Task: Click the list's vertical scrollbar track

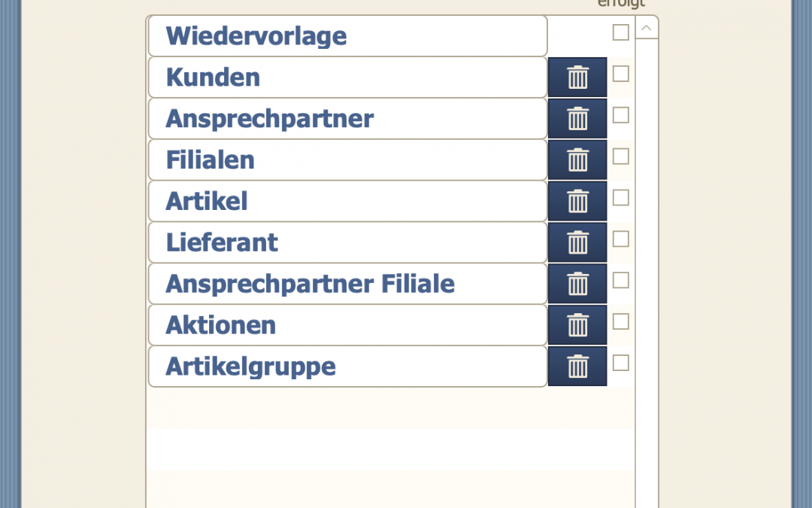Action: click(x=647, y=263)
